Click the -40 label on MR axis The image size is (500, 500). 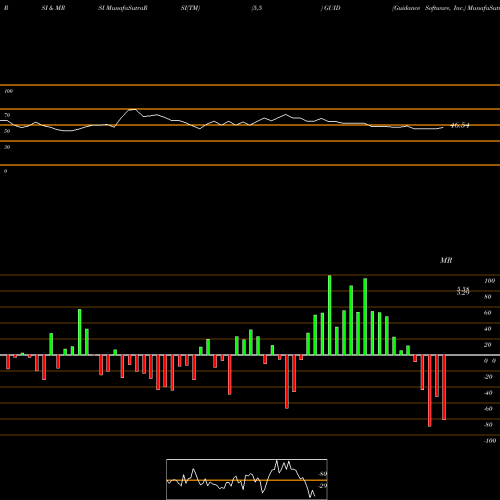coord(488,393)
